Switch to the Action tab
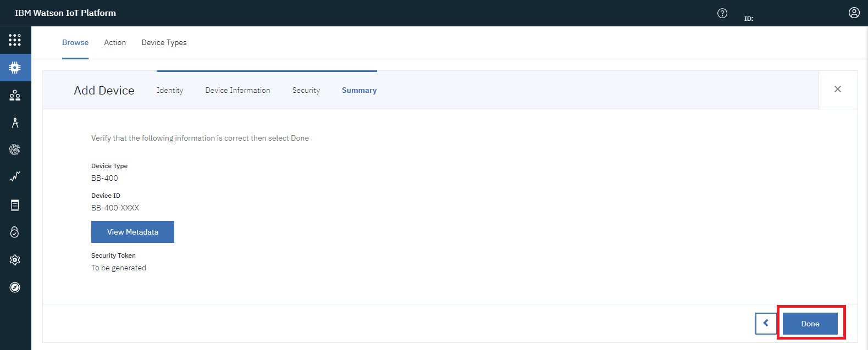868x350 pixels. [x=115, y=42]
